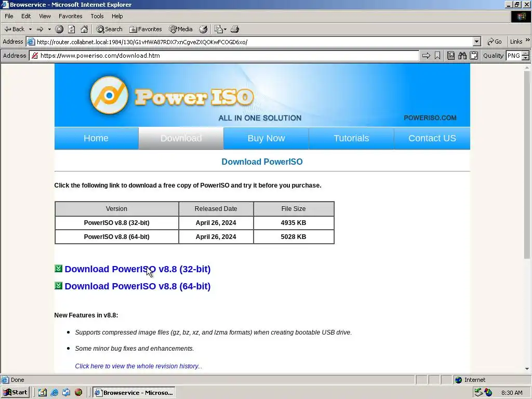Click the Browservice clipboard icon
The image size is (532, 399).
(474, 56)
